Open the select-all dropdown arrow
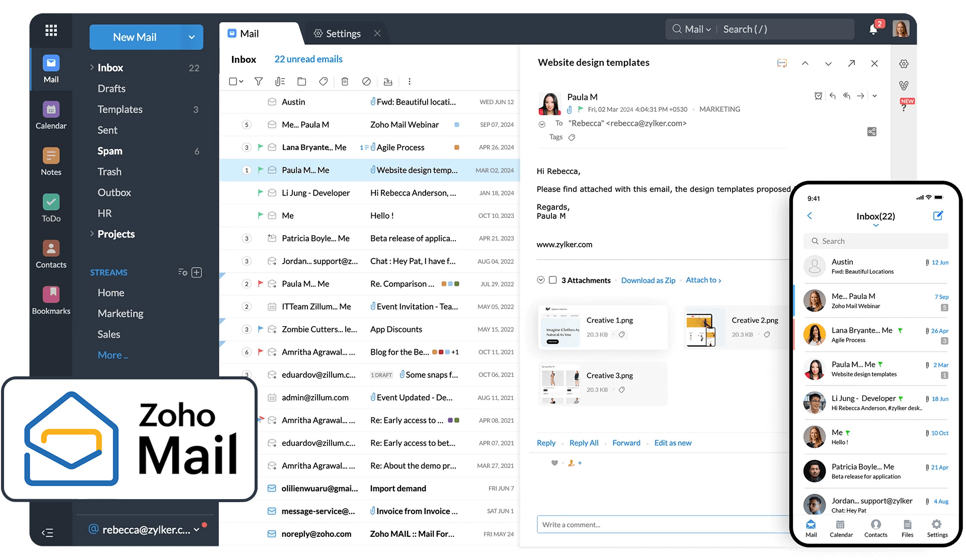This screenshot has width=966, height=560. [x=242, y=81]
